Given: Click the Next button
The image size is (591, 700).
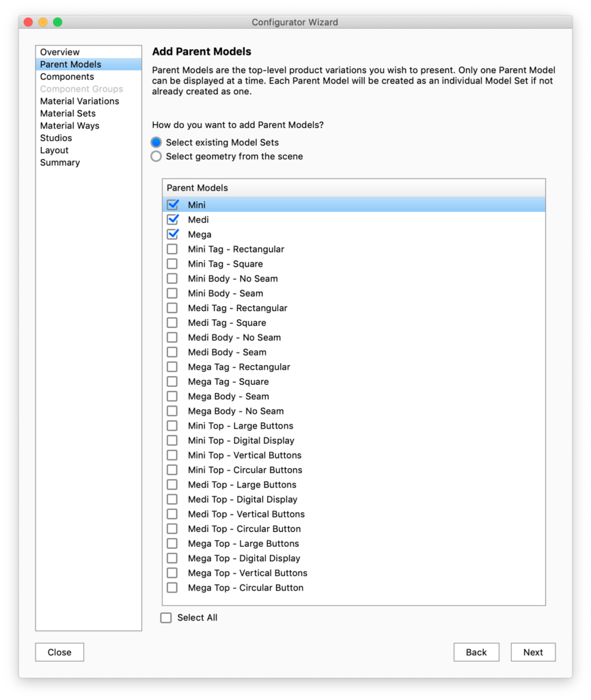Looking at the screenshot, I should 533,652.
